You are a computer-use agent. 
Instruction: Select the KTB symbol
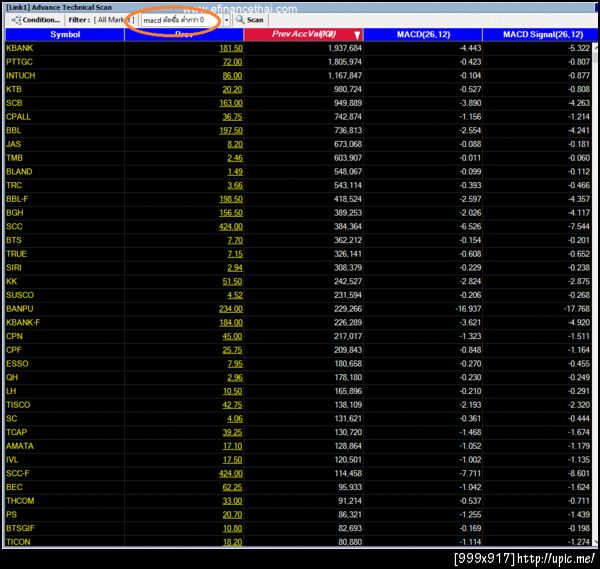pyautogui.click(x=14, y=90)
